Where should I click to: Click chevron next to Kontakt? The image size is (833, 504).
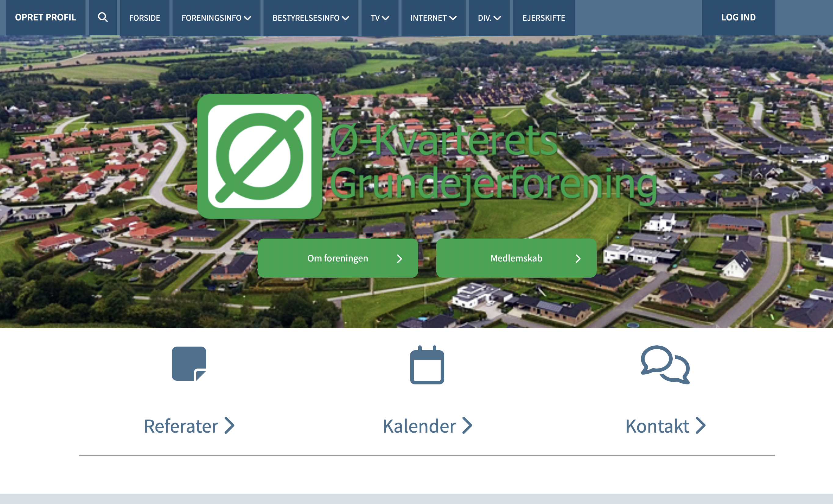pyautogui.click(x=700, y=426)
